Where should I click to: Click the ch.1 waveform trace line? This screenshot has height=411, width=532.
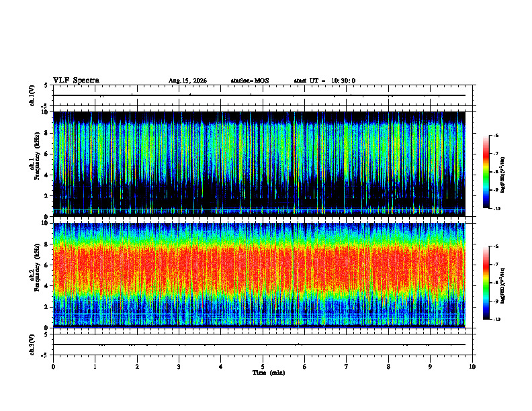click(259, 95)
